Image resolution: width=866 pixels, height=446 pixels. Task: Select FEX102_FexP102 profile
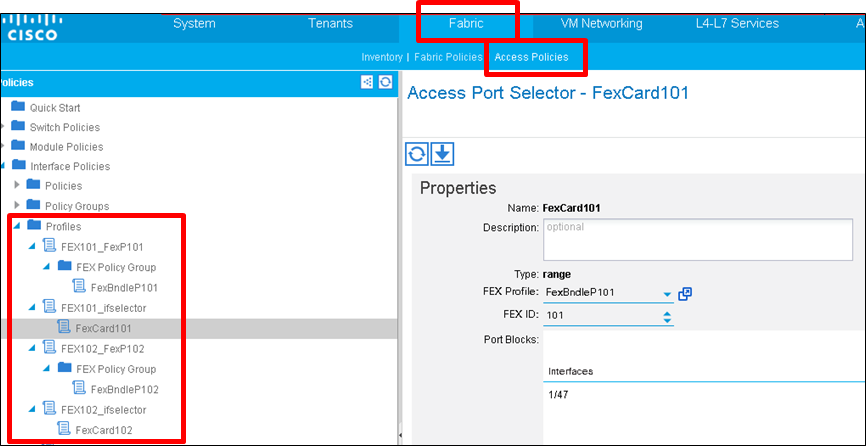point(102,349)
